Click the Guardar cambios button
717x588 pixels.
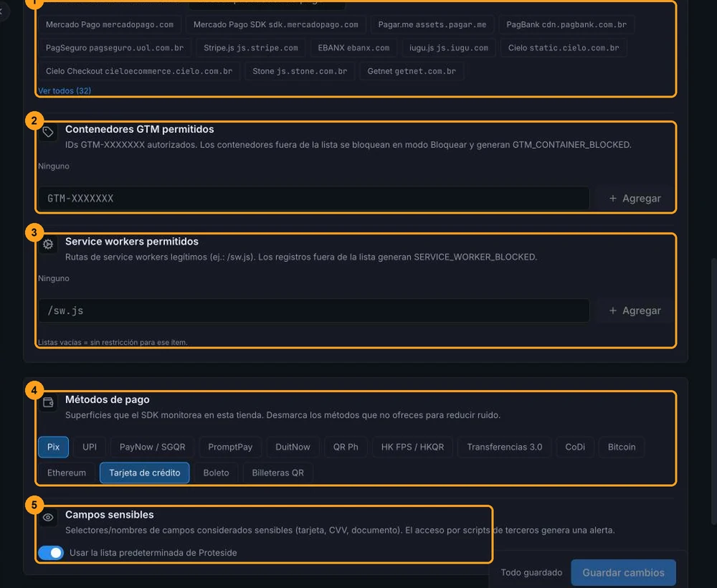623,572
